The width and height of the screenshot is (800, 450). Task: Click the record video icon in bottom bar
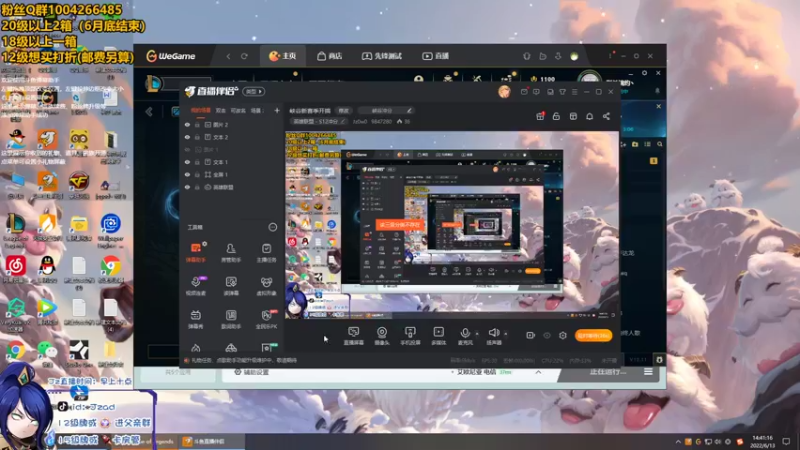(531, 335)
